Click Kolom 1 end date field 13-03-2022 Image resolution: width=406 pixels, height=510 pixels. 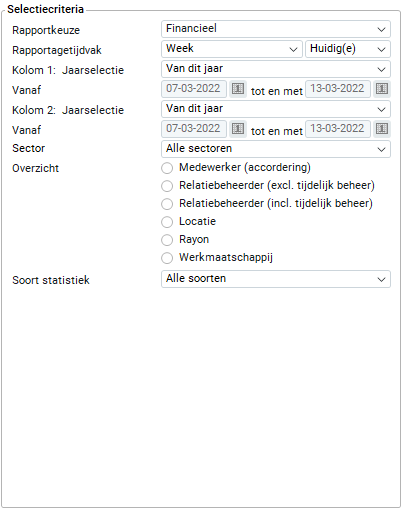tap(338, 89)
